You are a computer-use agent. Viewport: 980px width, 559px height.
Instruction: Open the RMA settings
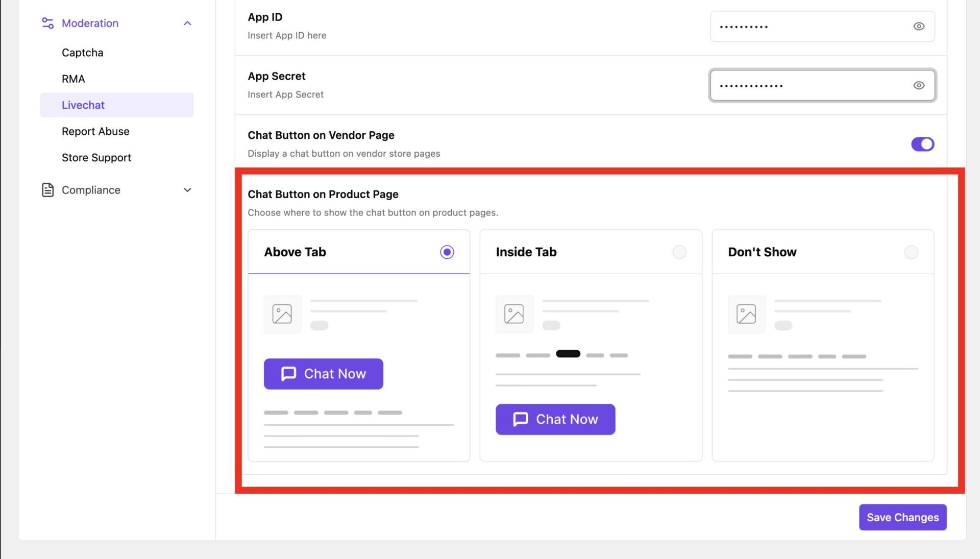pos(73,79)
